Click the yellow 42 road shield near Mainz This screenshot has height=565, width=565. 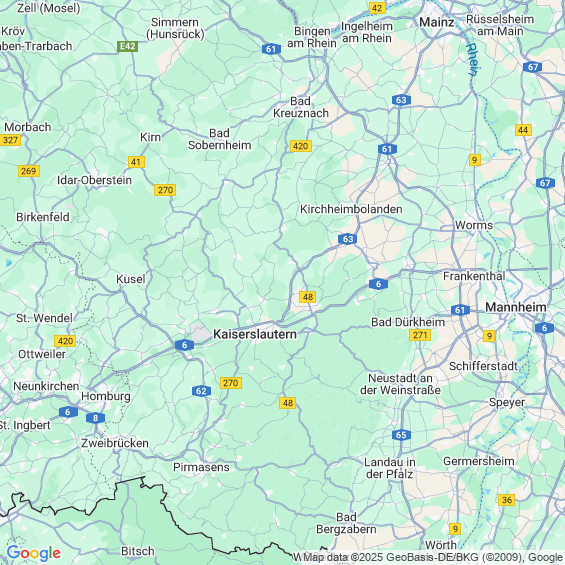tap(377, 8)
